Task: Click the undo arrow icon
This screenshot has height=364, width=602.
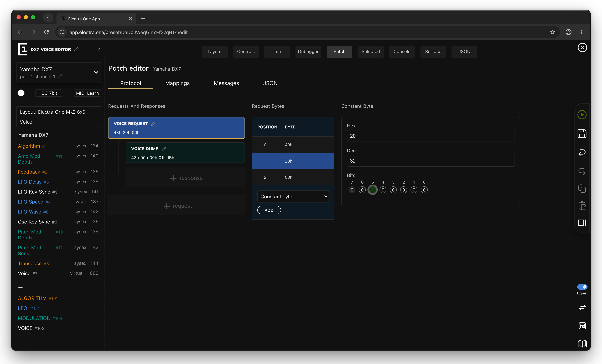Action: (582, 153)
